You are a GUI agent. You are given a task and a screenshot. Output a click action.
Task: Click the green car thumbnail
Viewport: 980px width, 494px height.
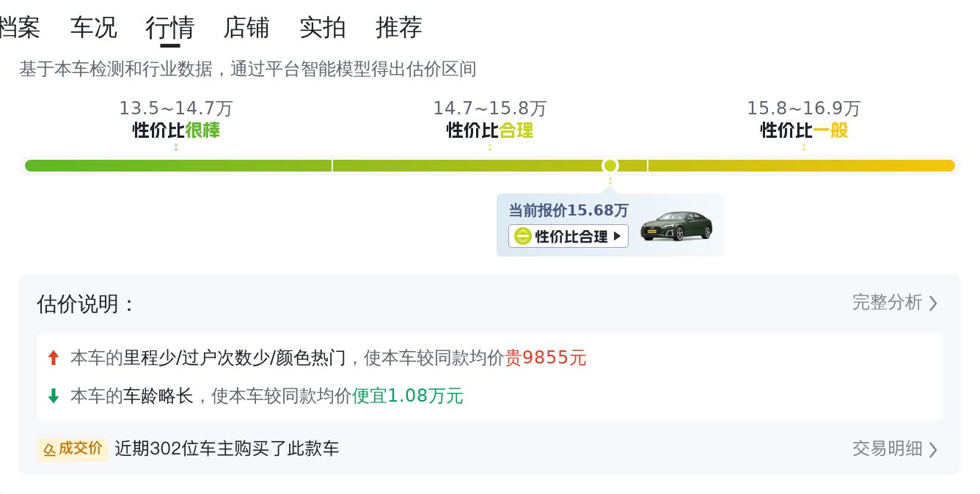676,225
